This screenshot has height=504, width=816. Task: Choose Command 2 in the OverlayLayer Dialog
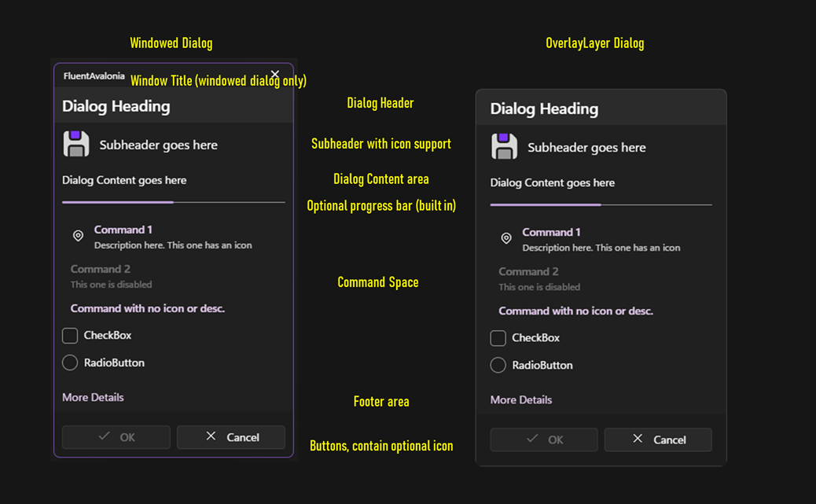click(601, 278)
